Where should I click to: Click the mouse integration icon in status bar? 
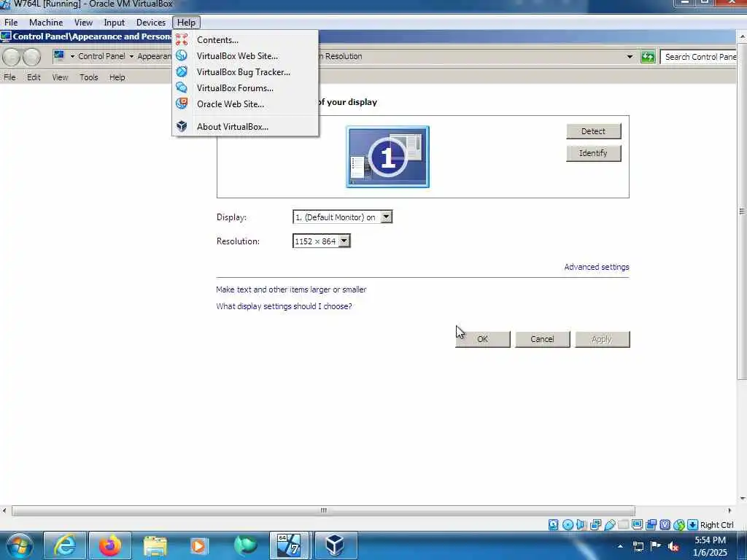pos(679,524)
